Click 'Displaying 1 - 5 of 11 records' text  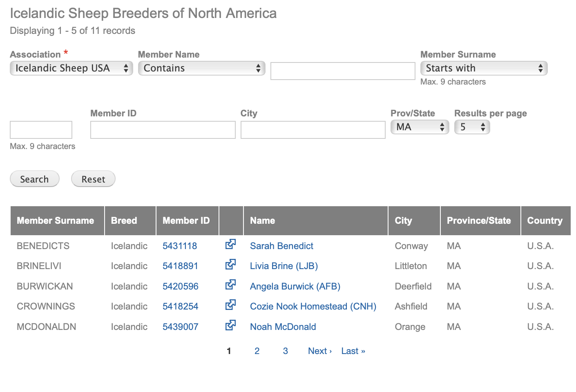pyautogui.click(x=72, y=31)
